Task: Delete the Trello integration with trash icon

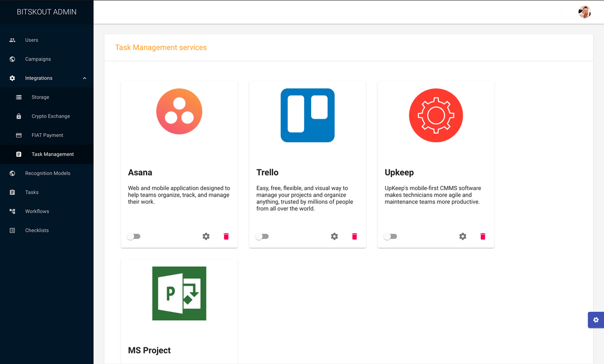Action: click(354, 236)
